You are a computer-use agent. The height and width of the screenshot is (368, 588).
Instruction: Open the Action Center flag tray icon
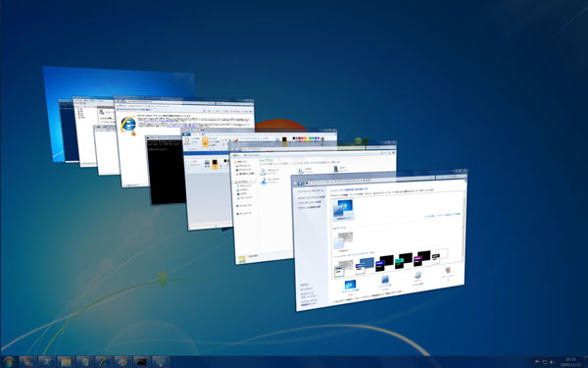pos(537,362)
